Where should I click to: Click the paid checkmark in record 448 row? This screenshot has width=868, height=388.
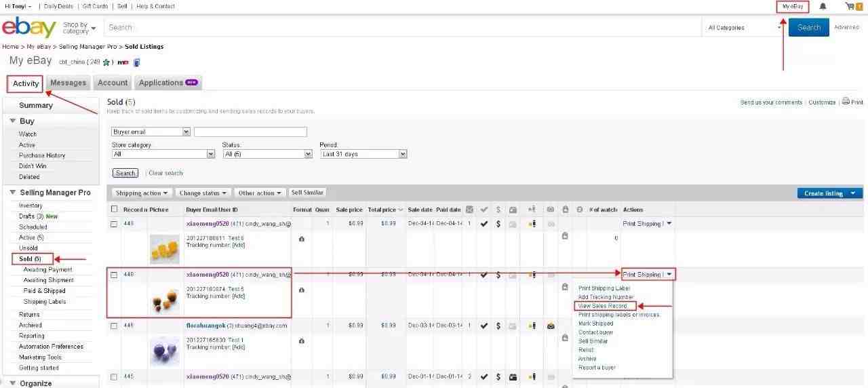tap(484, 224)
